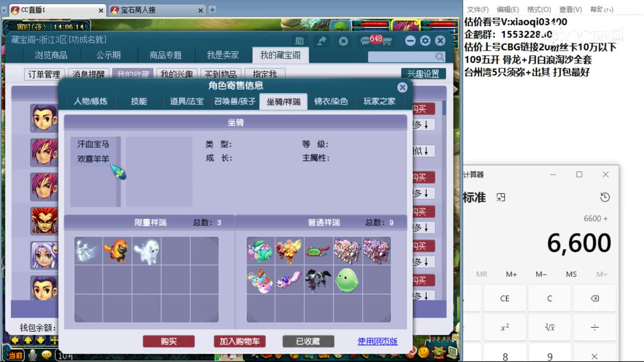This screenshot has width=644, height=362.
Task: Open the shopping cart icon beside chat bubble
Action: (388, 40)
